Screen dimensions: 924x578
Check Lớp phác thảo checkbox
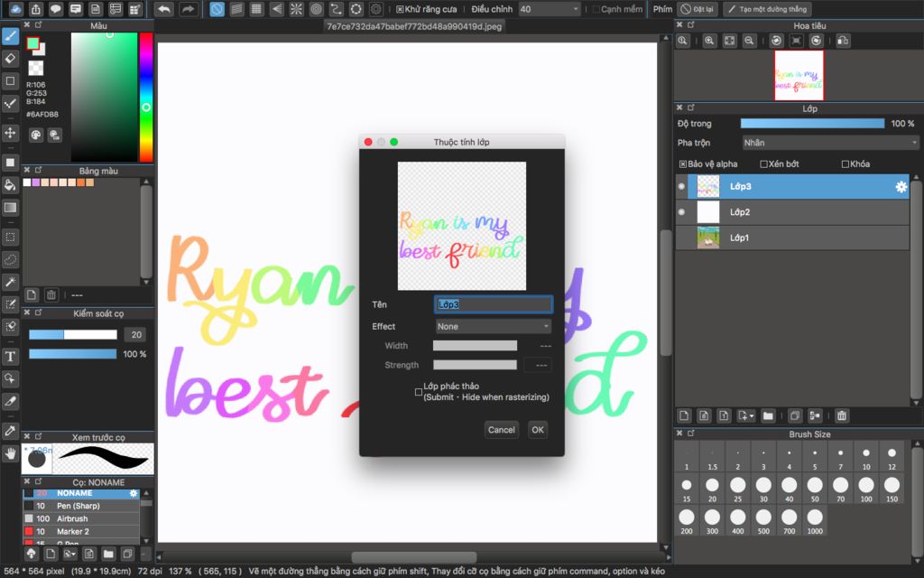coord(419,392)
